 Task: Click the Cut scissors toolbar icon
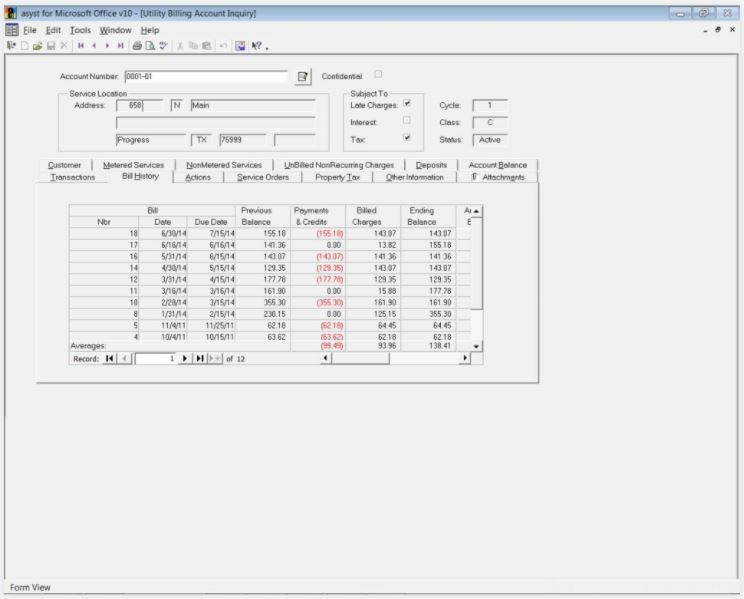[180, 46]
